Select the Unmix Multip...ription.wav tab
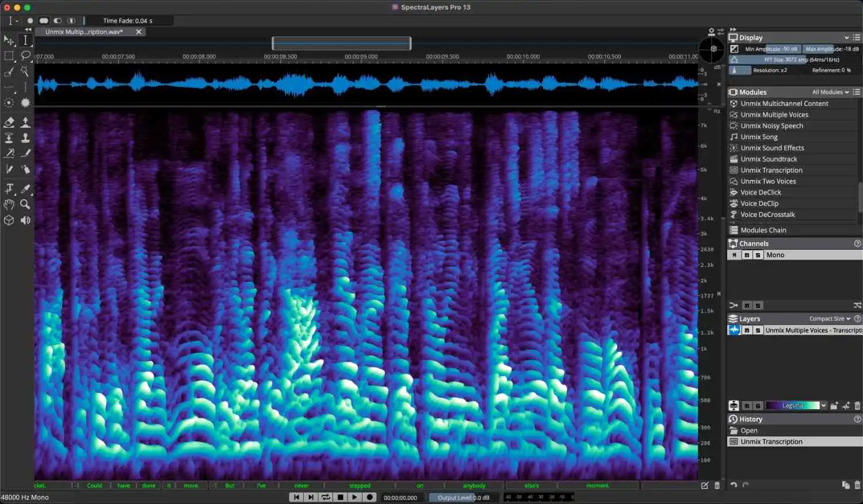Screen dimensions: 863x504 pos(84,32)
